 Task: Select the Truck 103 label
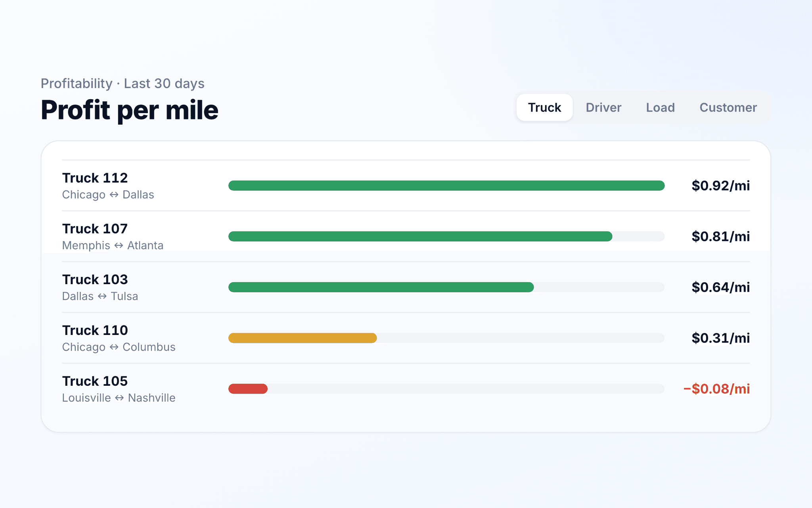[x=95, y=279]
